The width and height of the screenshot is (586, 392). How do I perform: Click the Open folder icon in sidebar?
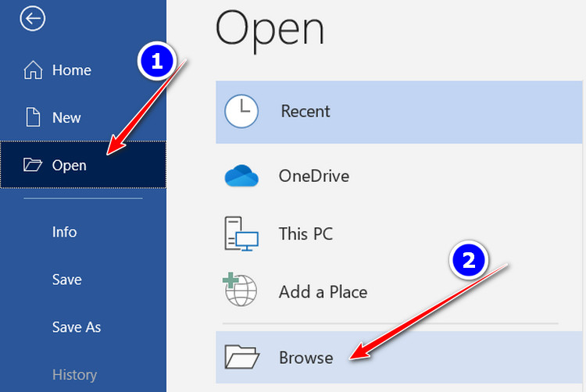click(x=33, y=165)
